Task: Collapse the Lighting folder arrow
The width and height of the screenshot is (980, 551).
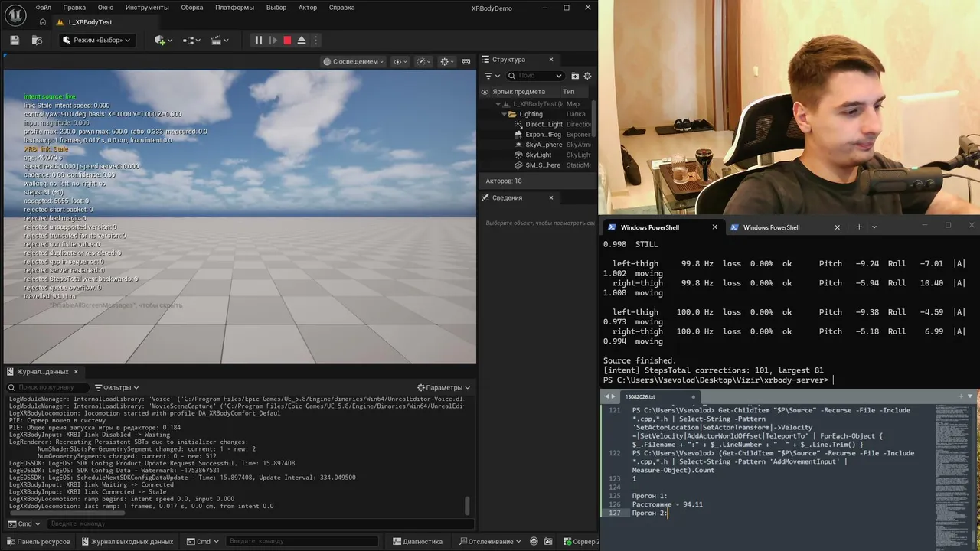Action: (x=505, y=114)
